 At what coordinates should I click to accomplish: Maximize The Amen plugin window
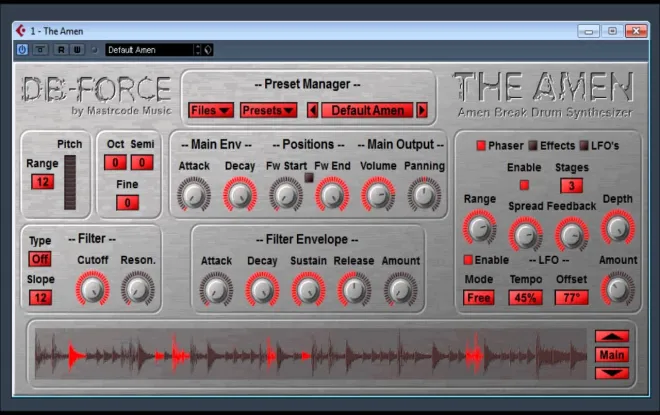coord(612,31)
